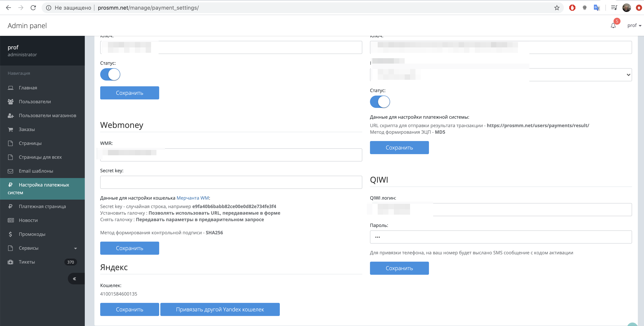Viewport: 644px width, 326px height.
Task: Click Привязать другой Yandex кошелек button
Action: [220, 309]
